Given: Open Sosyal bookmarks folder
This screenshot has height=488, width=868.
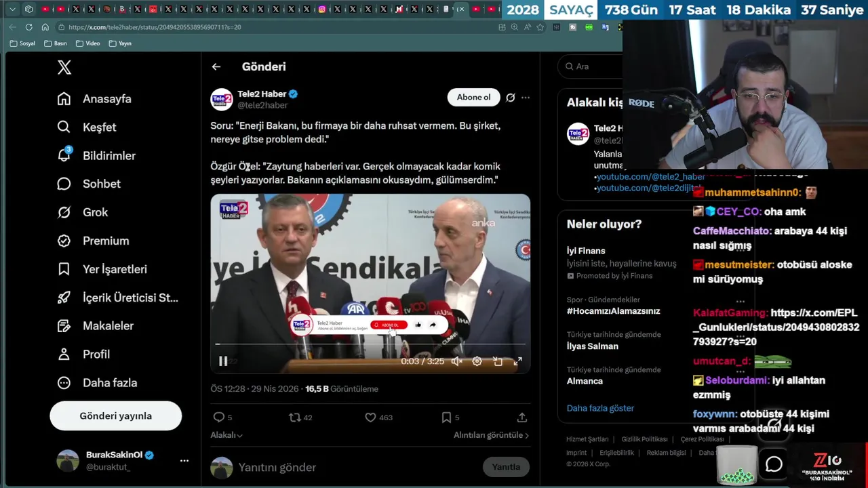Looking at the screenshot, I should (x=23, y=43).
